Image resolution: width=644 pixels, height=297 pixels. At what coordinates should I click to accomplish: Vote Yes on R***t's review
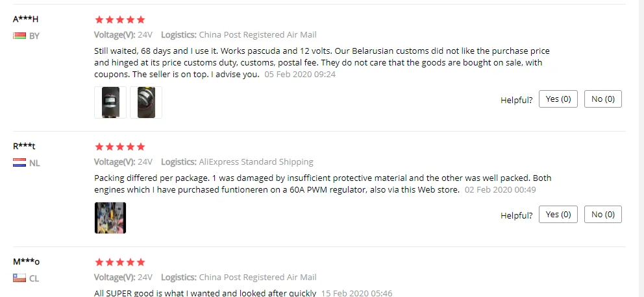point(558,215)
